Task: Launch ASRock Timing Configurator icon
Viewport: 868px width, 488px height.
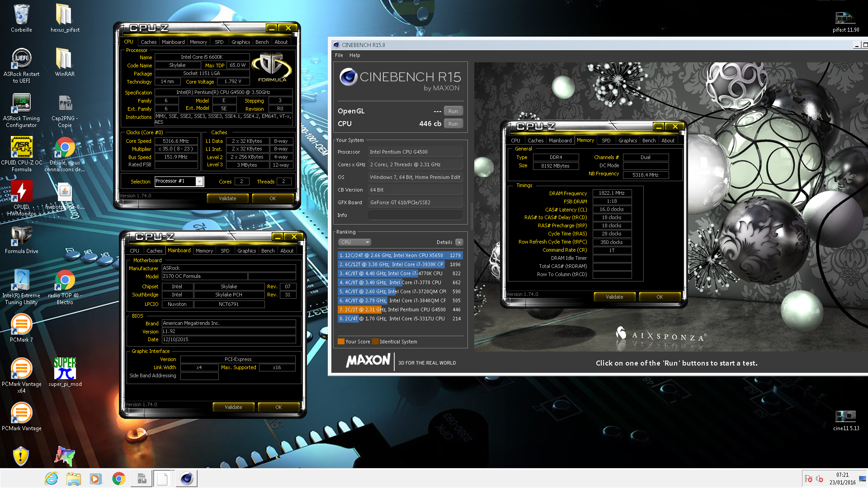Action: pos(21,110)
